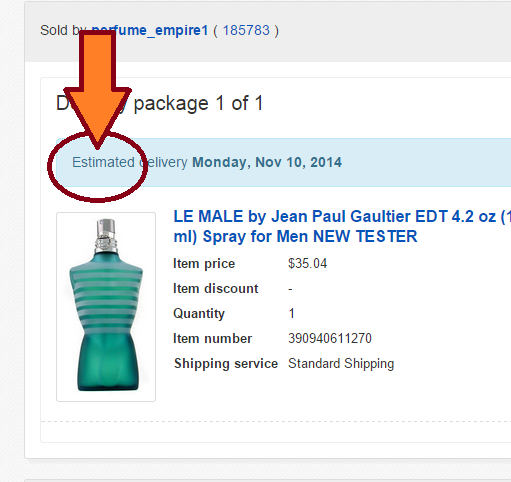511x482 pixels.
Task: Click the Quantity label
Action: 199,314
